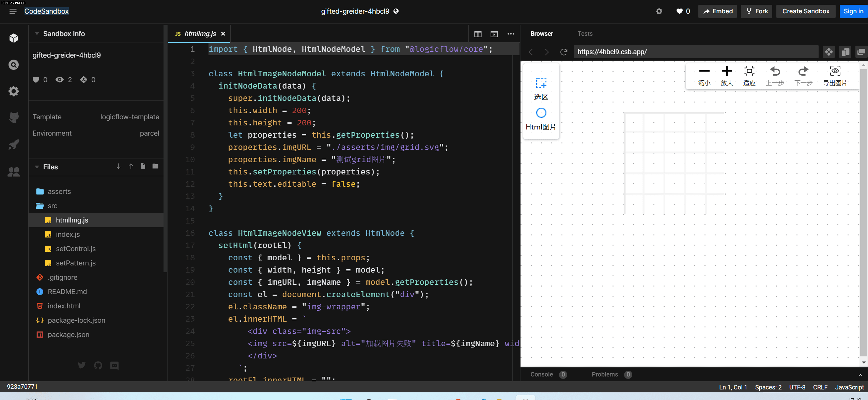868x400 pixels.
Task: Click Create Sandbox button
Action: click(x=806, y=11)
